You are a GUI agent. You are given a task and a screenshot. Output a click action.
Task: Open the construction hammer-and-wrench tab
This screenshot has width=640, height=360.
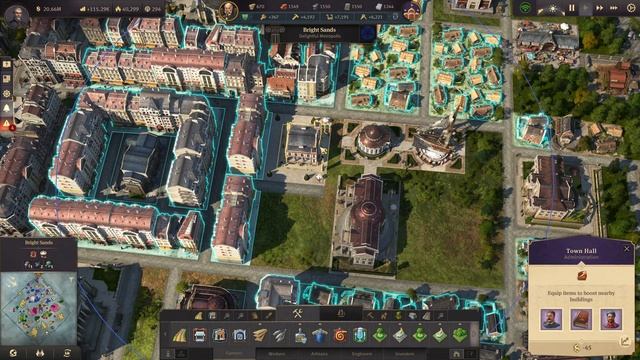(x=298, y=313)
